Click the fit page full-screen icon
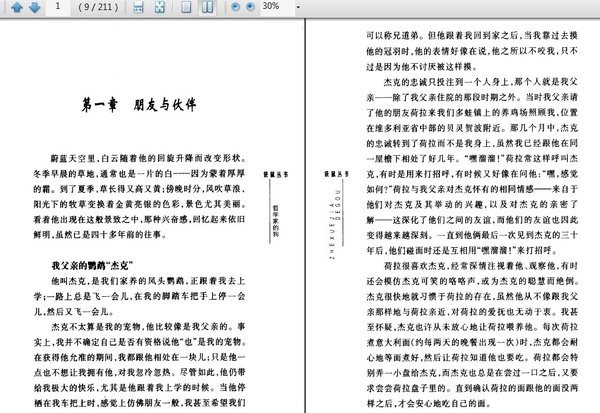 (x=160, y=7)
